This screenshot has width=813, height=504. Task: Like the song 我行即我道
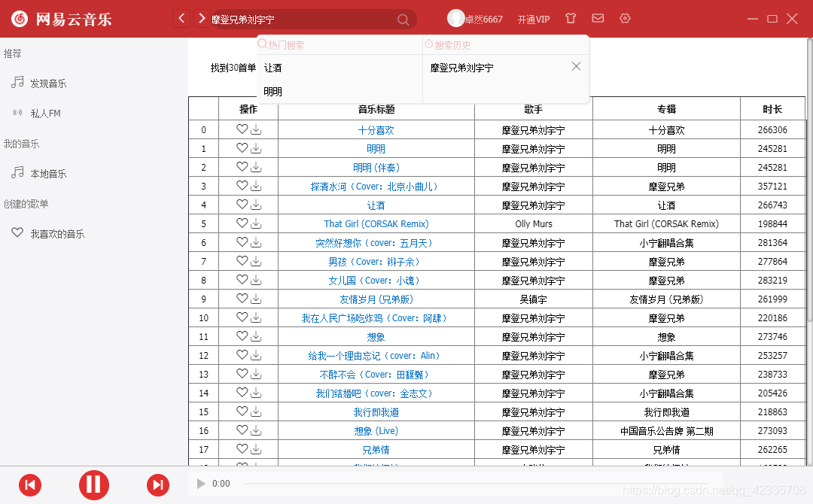pos(242,411)
